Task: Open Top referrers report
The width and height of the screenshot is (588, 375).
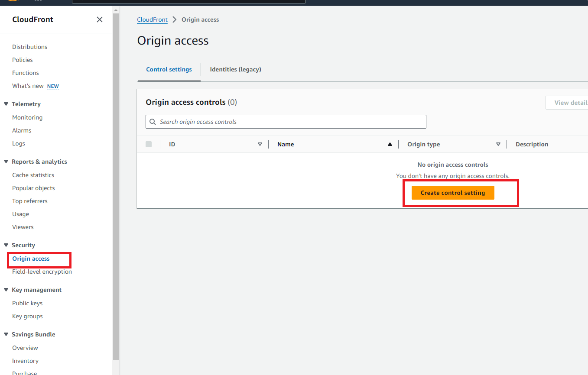Action: pos(30,201)
